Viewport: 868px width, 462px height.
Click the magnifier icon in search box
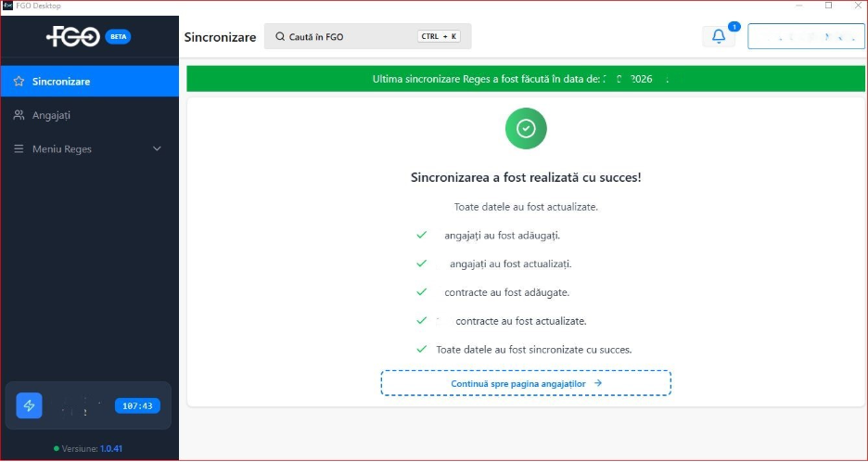tap(280, 36)
